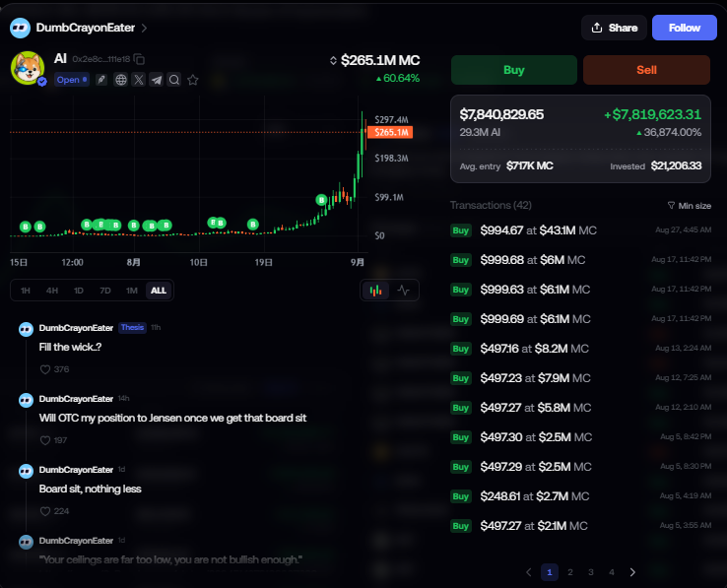
Task: Like the "Board sit, nothing less" post
Action: pos(45,511)
